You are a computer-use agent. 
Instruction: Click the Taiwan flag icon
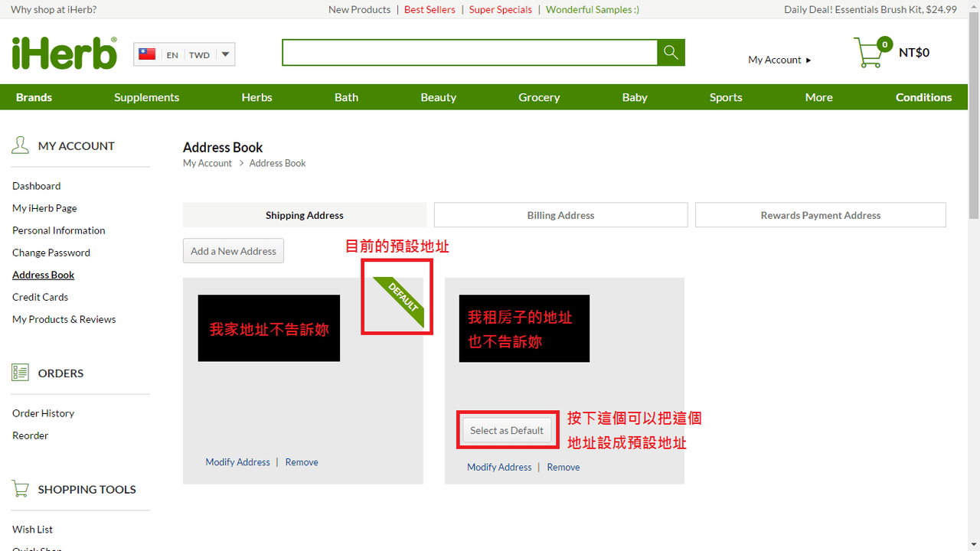click(147, 54)
